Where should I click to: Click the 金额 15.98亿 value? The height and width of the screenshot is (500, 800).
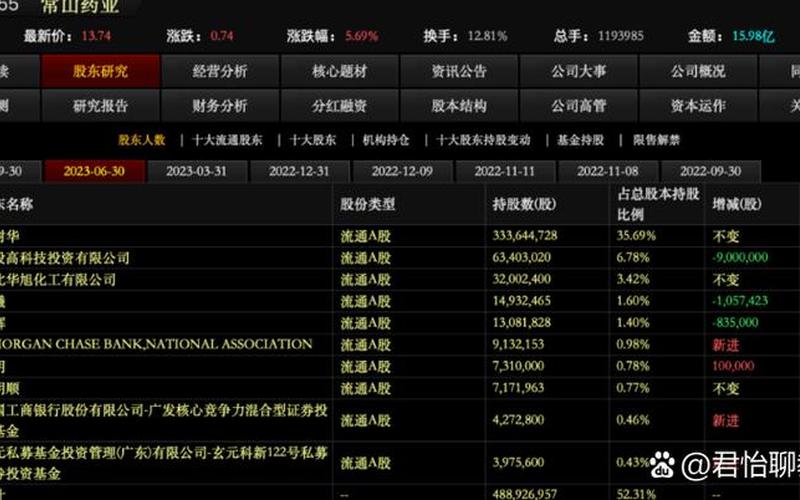point(753,36)
